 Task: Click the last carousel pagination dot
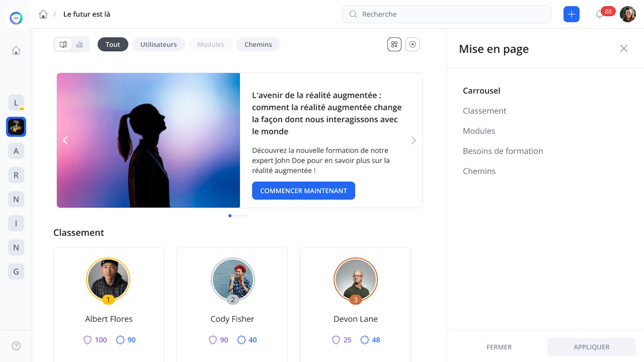point(246,216)
